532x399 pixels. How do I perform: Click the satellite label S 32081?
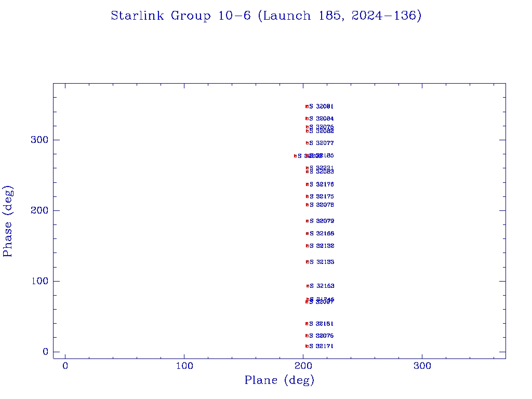[x=321, y=107]
